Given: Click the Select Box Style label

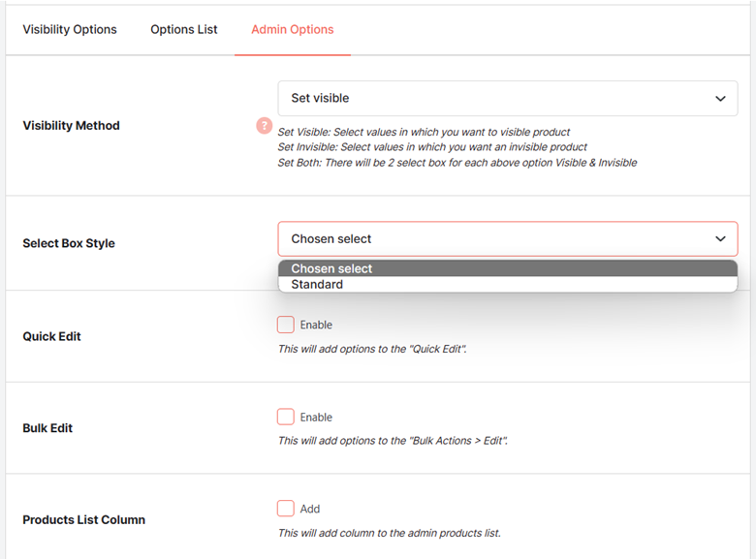Looking at the screenshot, I should (69, 243).
